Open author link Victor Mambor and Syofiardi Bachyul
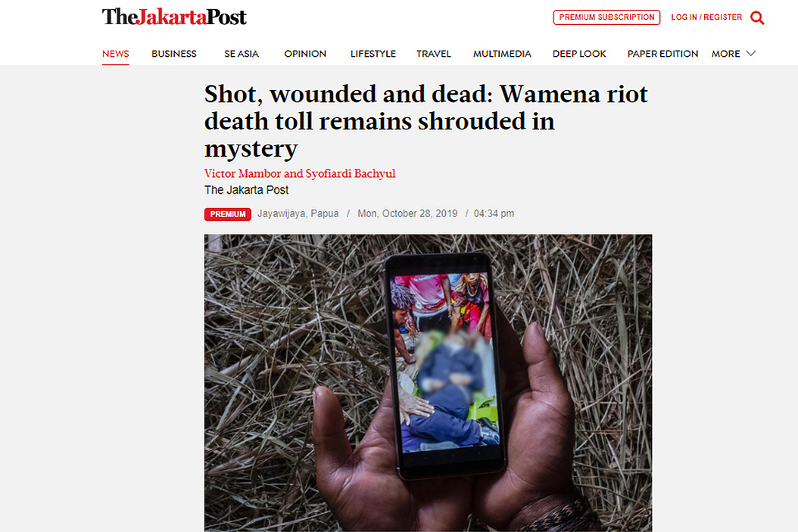This screenshot has height=532, width=798. pos(300,173)
